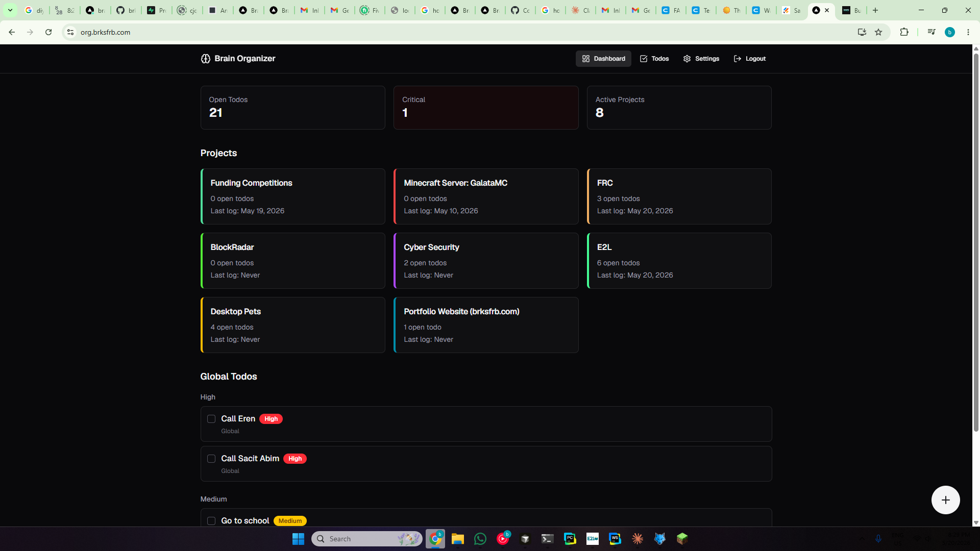The width and height of the screenshot is (980, 551).
Task: Click the Open Todos stat card
Action: click(293, 108)
